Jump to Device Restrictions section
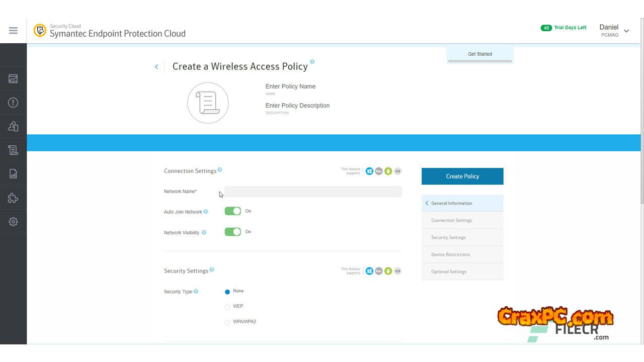The width and height of the screenshot is (644, 362). [x=450, y=254]
